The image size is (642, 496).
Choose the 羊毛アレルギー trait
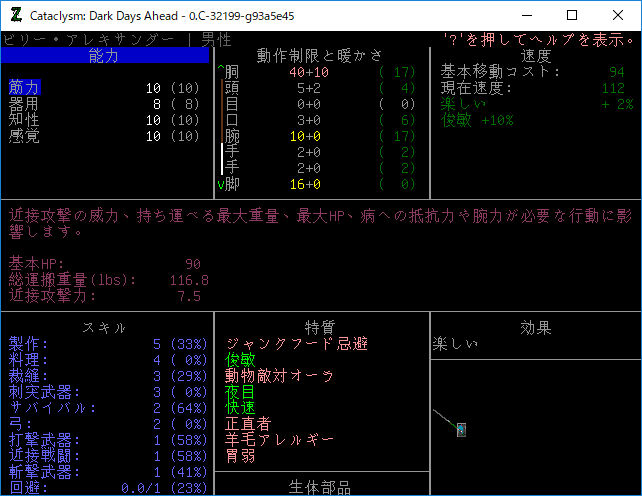(280, 440)
